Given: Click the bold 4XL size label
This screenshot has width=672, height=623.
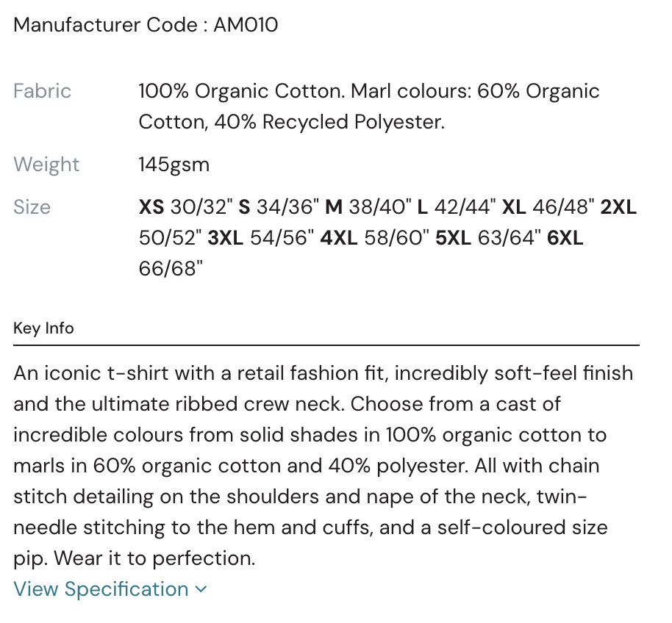Looking at the screenshot, I should pyautogui.click(x=338, y=238).
